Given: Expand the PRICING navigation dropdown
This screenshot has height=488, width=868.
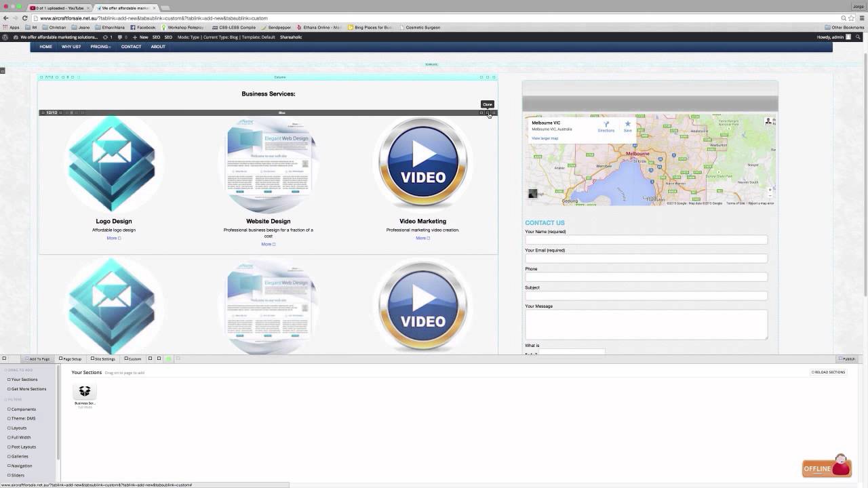Looking at the screenshot, I should coord(100,47).
